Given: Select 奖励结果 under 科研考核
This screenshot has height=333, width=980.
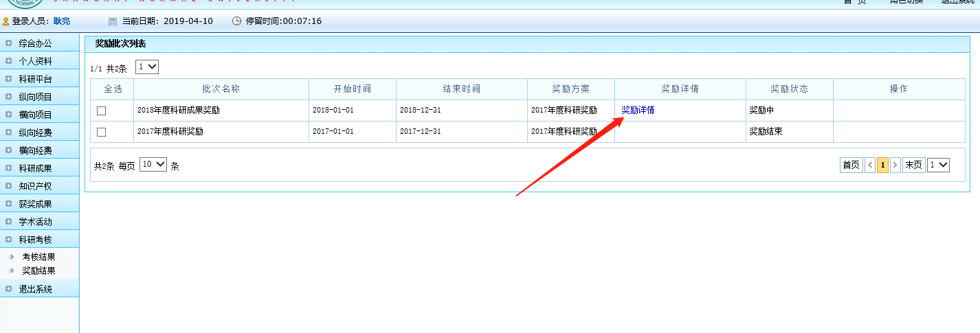Looking at the screenshot, I should click(38, 271).
